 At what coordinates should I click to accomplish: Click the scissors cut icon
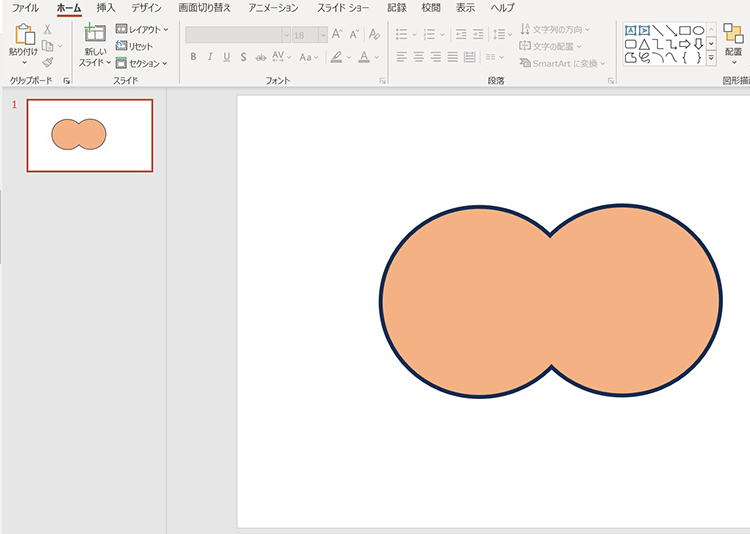coord(47,30)
